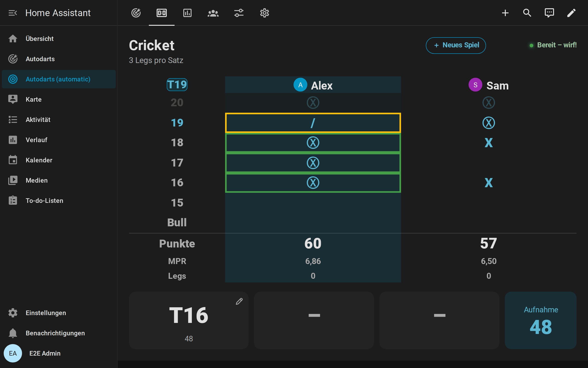588x368 pixels.
Task: Click Alex's closed mark on row 18
Action: click(313, 143)
